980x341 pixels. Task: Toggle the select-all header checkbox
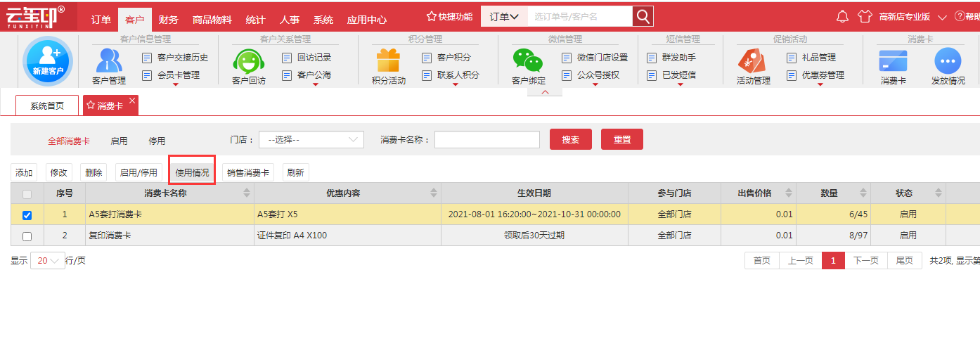(x=27, y=193)
